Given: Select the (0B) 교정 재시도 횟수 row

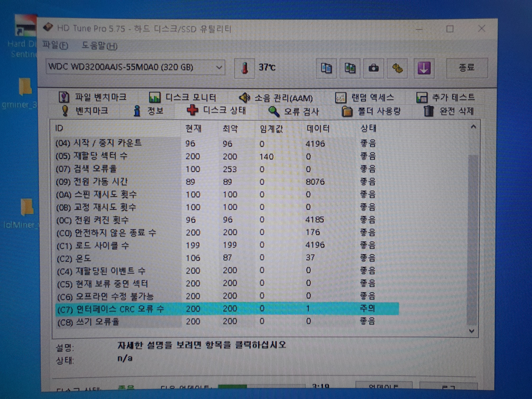Looking at the screenshot, I should tap(227, 207).
